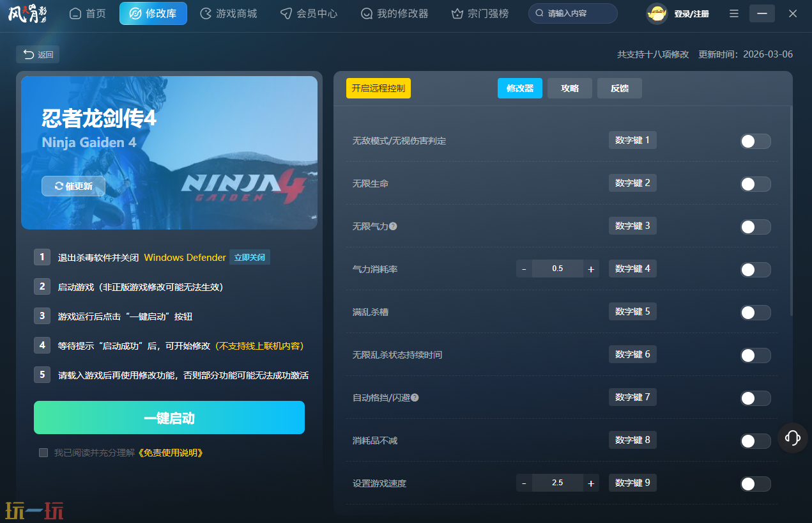Click 数字键 6 hotkey button
Viewport: 812px width, 523px height.
pos(632,354)
